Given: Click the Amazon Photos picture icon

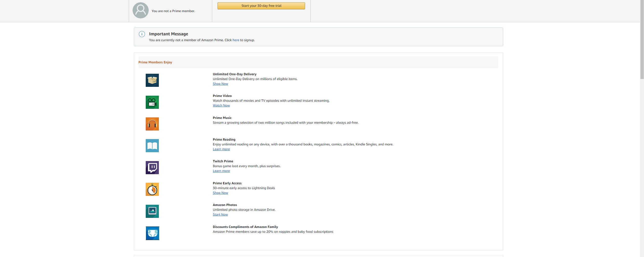Looking at the screenshot, I should (152, 211).
